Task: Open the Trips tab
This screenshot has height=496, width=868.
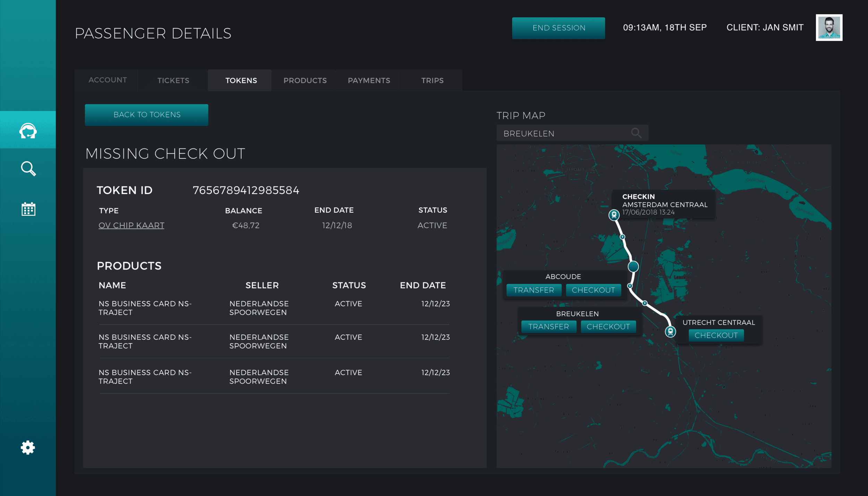Action: click(x=432, y=81)
